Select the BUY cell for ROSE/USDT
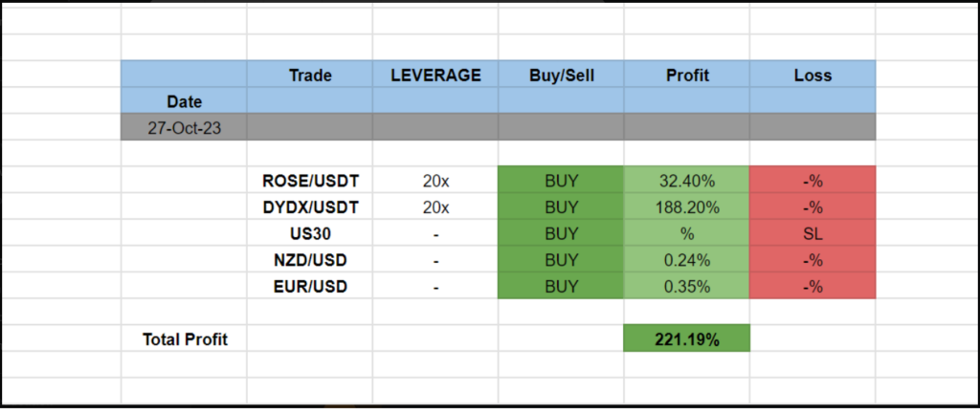The width and height of the screenshot is (980, 413). 561,180
